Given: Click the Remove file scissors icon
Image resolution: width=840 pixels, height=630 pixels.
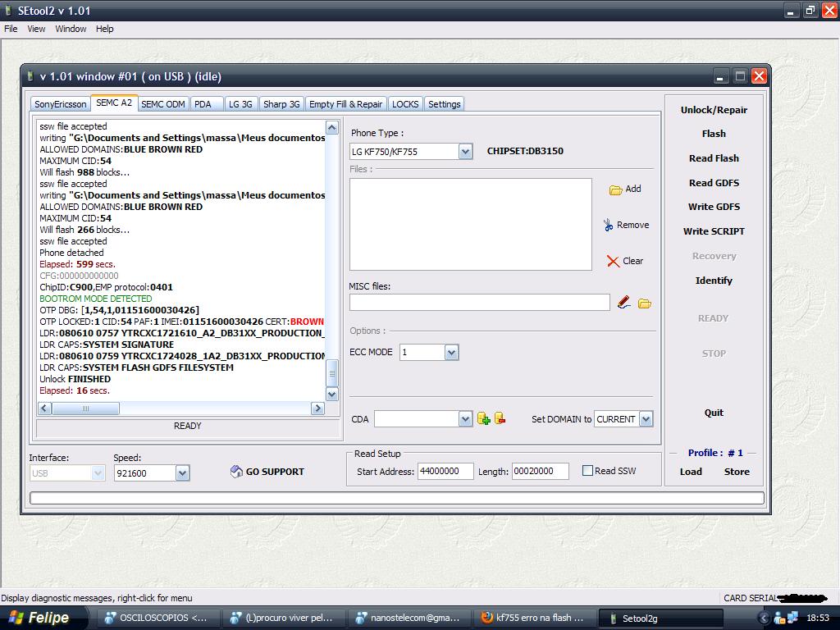Looking at the screenshot, I should [x=608, y=225].
